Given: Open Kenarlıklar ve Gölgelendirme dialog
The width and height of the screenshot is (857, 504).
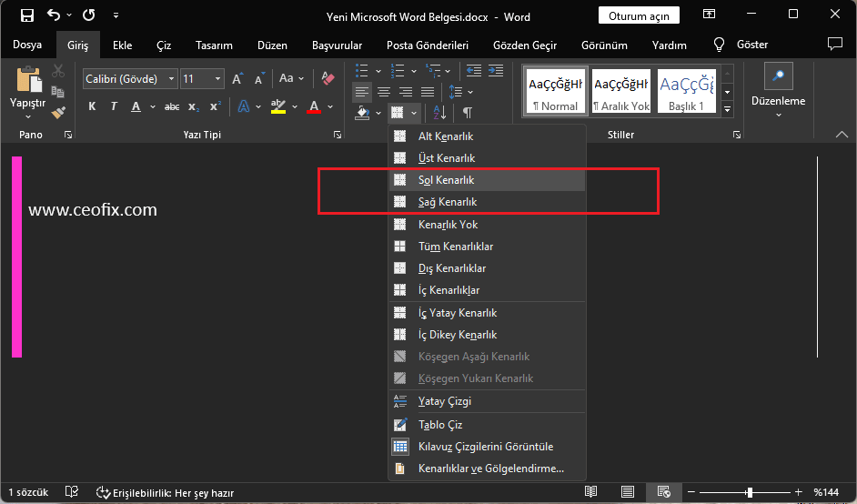Looking at the screenshot, I should (487, 469).
